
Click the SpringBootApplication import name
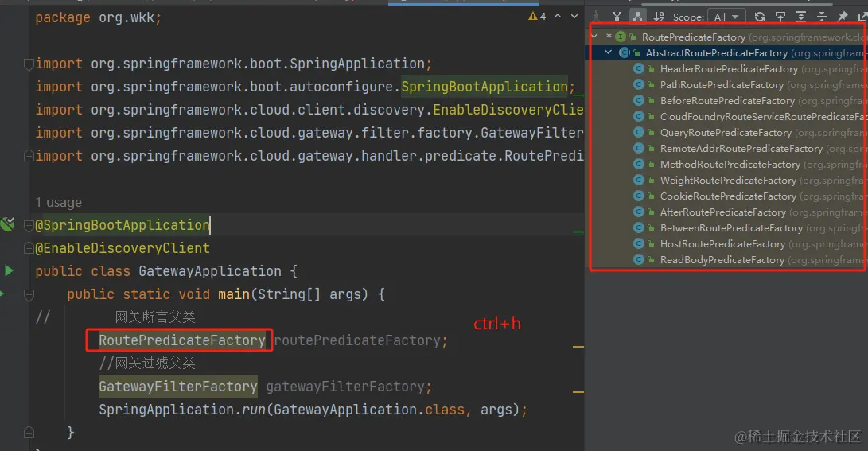(x=485, y=87)
